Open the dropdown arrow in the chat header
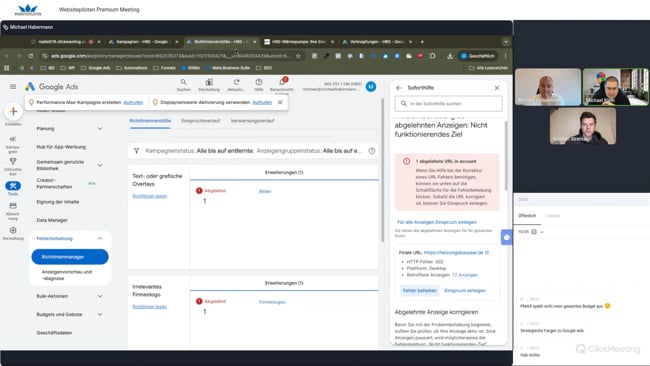Image resolution: width=650 pixels, height=366 pixels. [542, 232]
